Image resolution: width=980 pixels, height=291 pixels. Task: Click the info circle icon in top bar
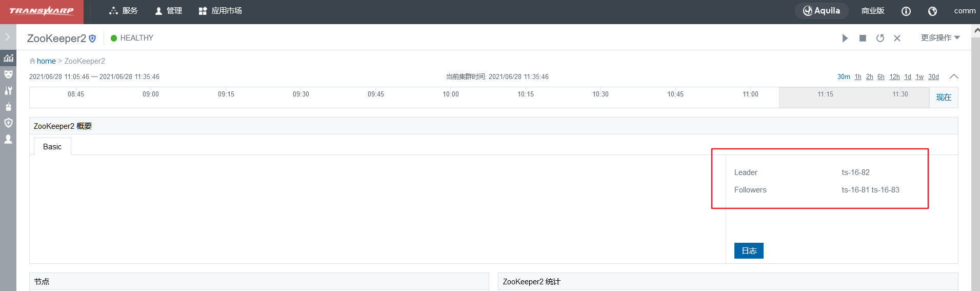click(x=906, y=11)
